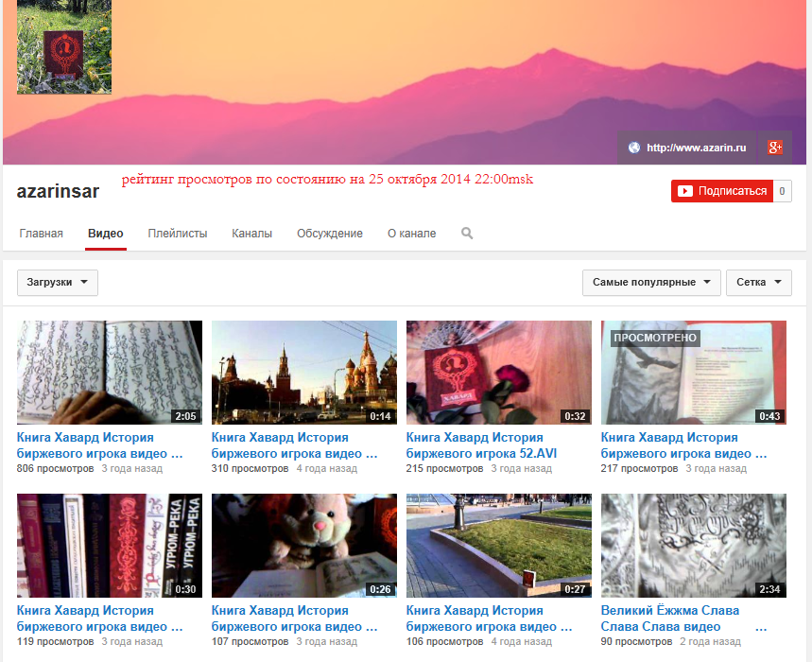The image size is (812, 662).
Task: Click the globe icon beside azarin.ru
Action: pos(631,147)
